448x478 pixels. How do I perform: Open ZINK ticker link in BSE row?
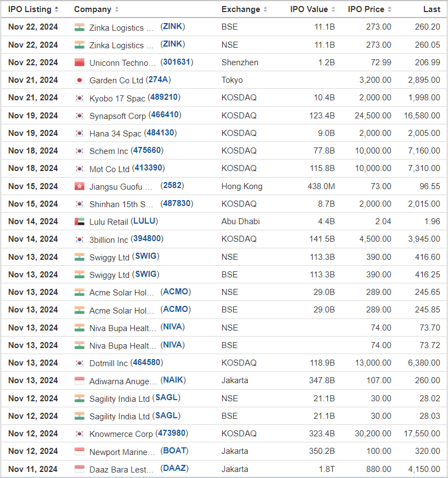(173, 26)
